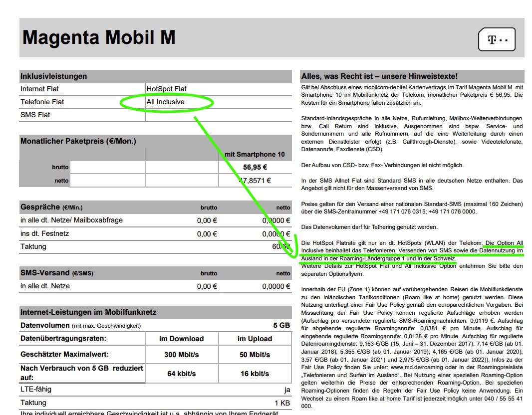Click the "Magenta Mobil M" title
The width and height of the screenshot is (532, 415).
tap(99, 37)
